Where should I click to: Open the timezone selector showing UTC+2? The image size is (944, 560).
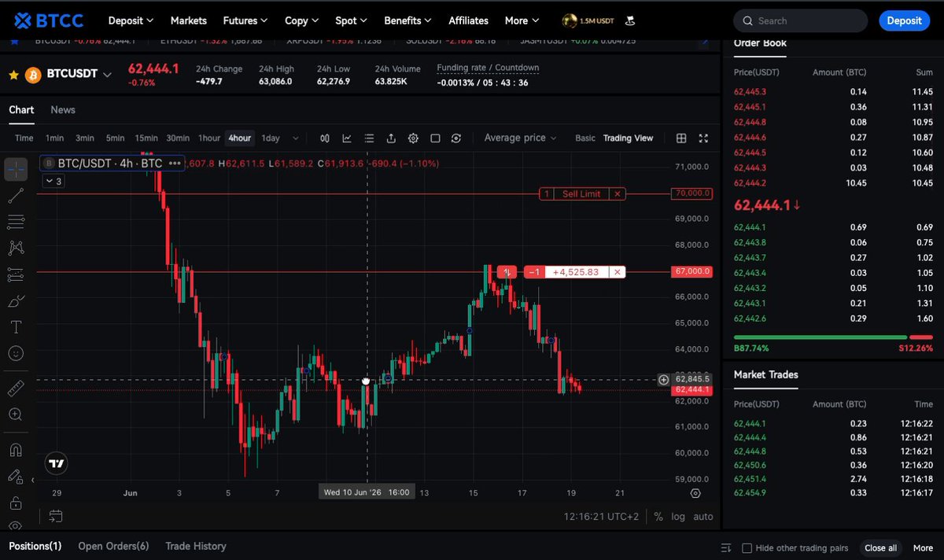point(601,517)
